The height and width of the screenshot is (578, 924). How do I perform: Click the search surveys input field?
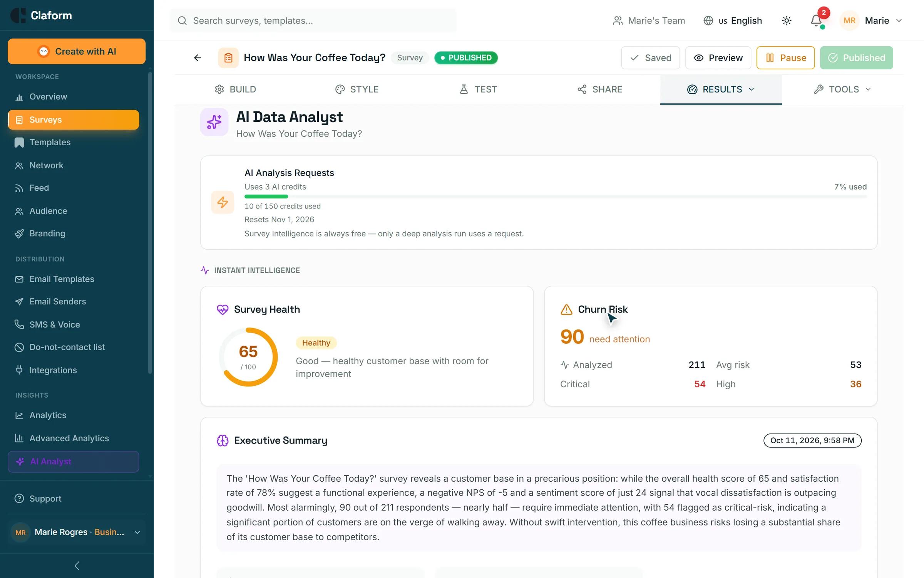pos(313,20)
